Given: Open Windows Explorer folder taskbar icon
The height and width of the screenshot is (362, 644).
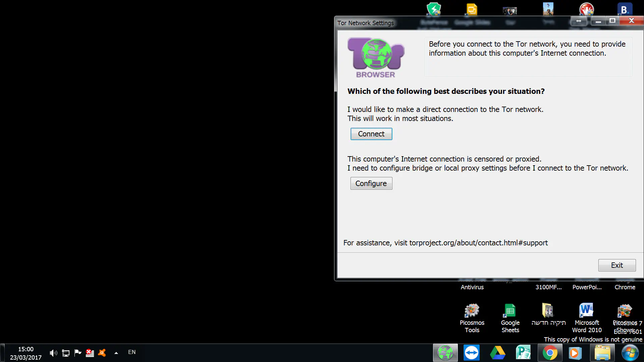Looking at the screenshot, I should 602,353.
